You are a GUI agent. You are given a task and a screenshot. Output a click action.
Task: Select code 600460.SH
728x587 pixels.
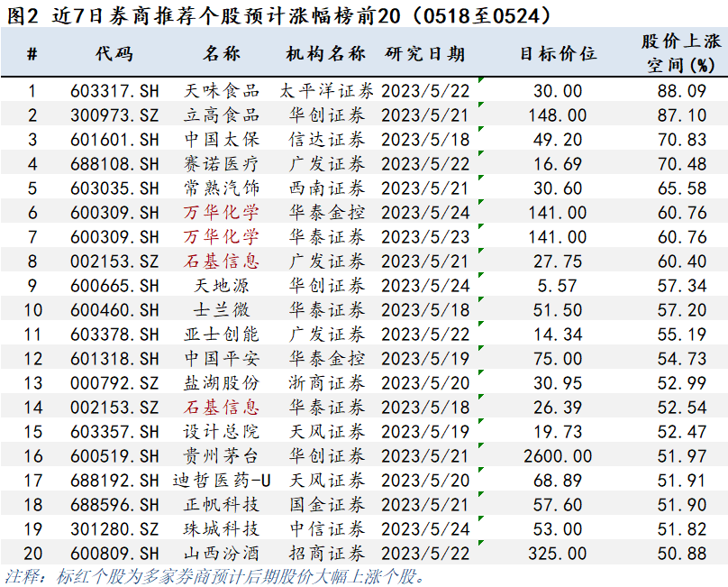pos(114,310)
